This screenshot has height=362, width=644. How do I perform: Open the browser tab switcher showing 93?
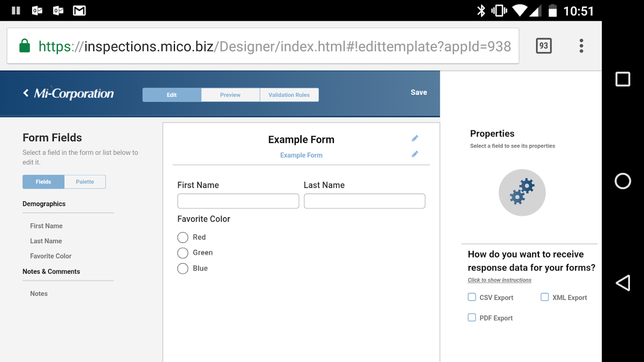(543, 46)
